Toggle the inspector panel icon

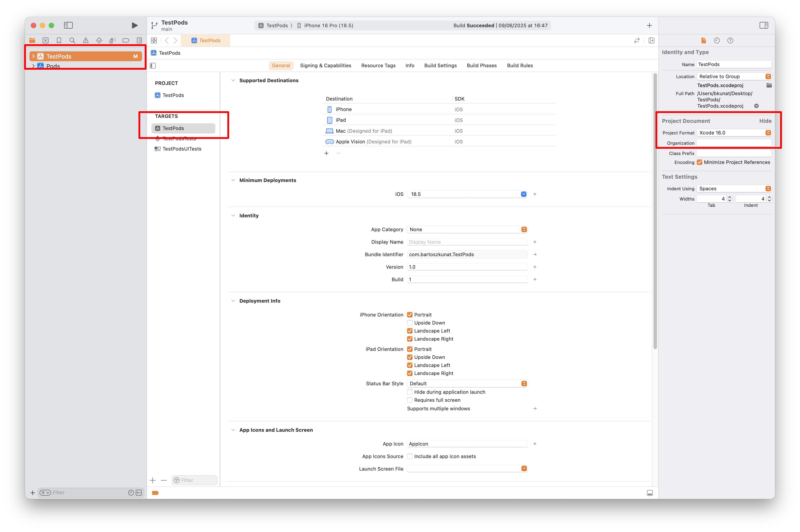(x=764, y=25)
